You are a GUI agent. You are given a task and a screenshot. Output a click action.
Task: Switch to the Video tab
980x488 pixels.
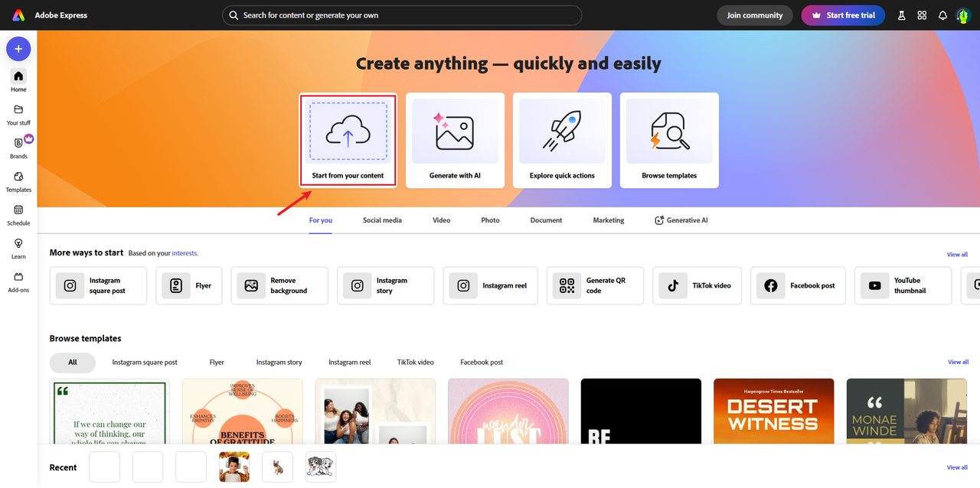click(441, 220)
